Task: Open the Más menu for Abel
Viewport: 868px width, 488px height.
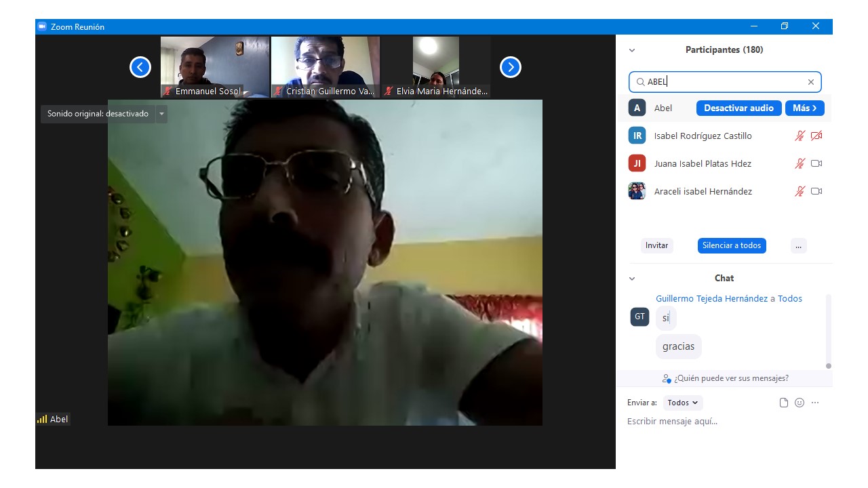Action: tap(804, 108)
